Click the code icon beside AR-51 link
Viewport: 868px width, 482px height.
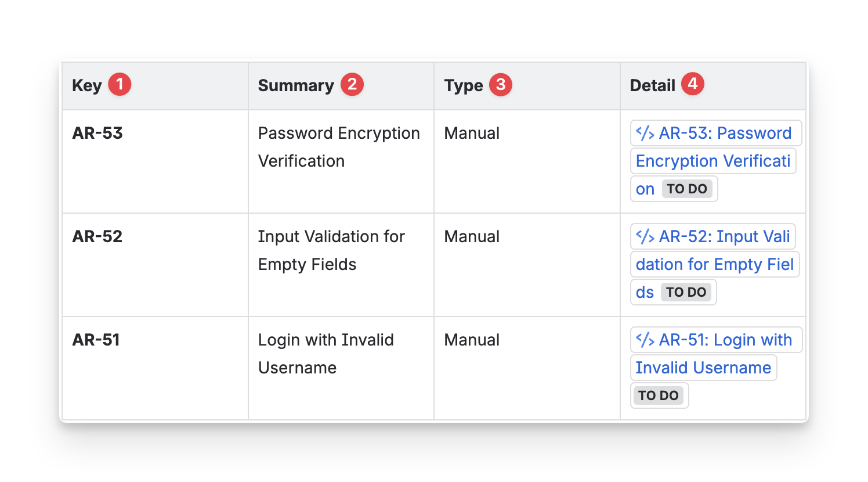pyautogui.click(x=645, y=340)
